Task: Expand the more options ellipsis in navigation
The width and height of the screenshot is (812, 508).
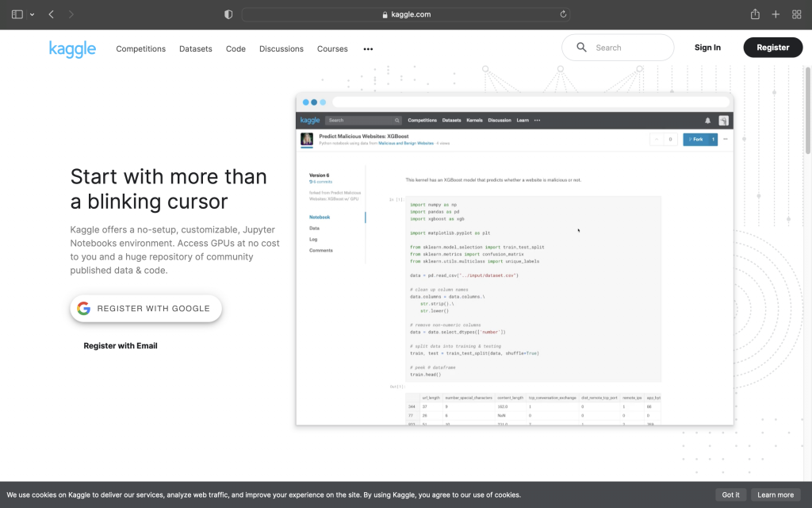Action: [x=368, y=49]
